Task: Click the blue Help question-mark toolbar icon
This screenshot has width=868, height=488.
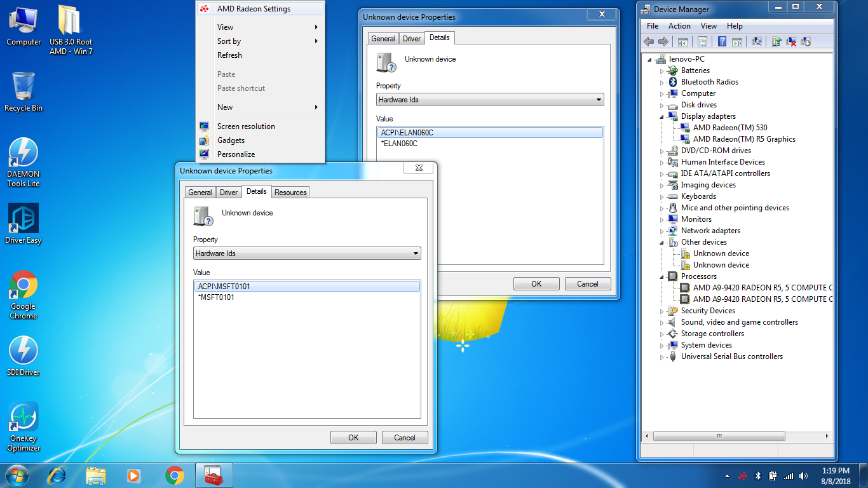Action: pyautogui.click(x=722, y=41)
